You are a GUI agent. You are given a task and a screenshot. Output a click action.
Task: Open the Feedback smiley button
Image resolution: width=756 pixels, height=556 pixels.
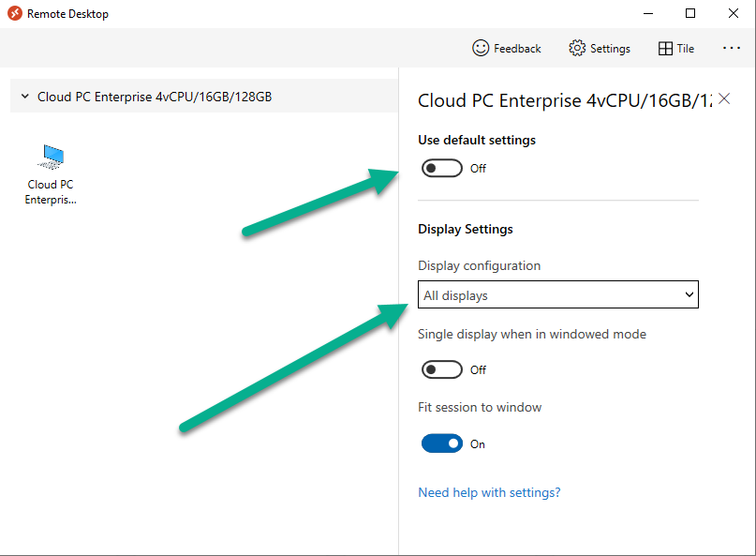[506, 48]
